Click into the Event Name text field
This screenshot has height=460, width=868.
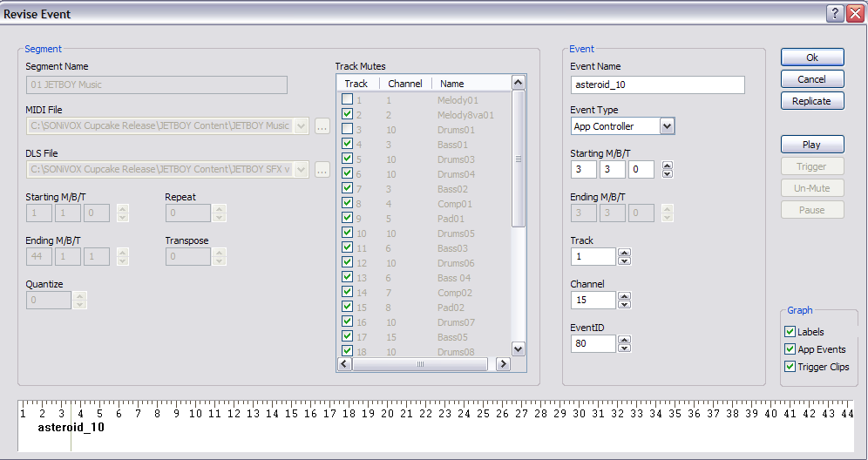657,85
